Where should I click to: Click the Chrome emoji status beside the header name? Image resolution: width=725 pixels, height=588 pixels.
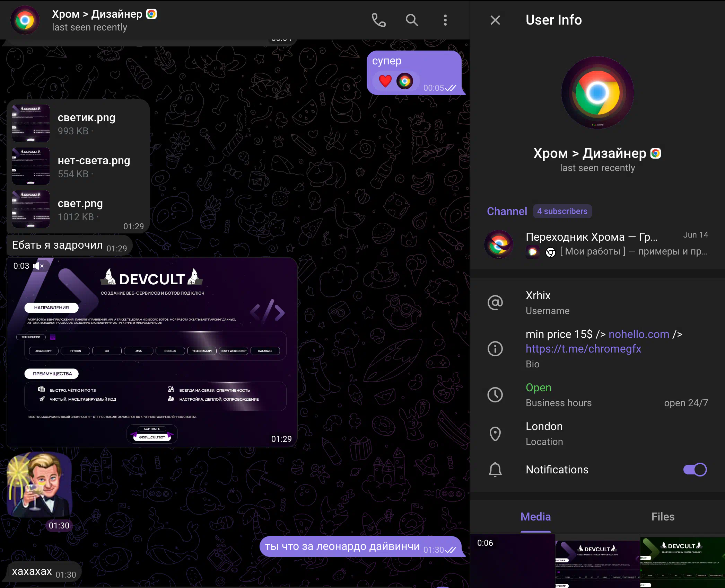[x=151, y=14]
